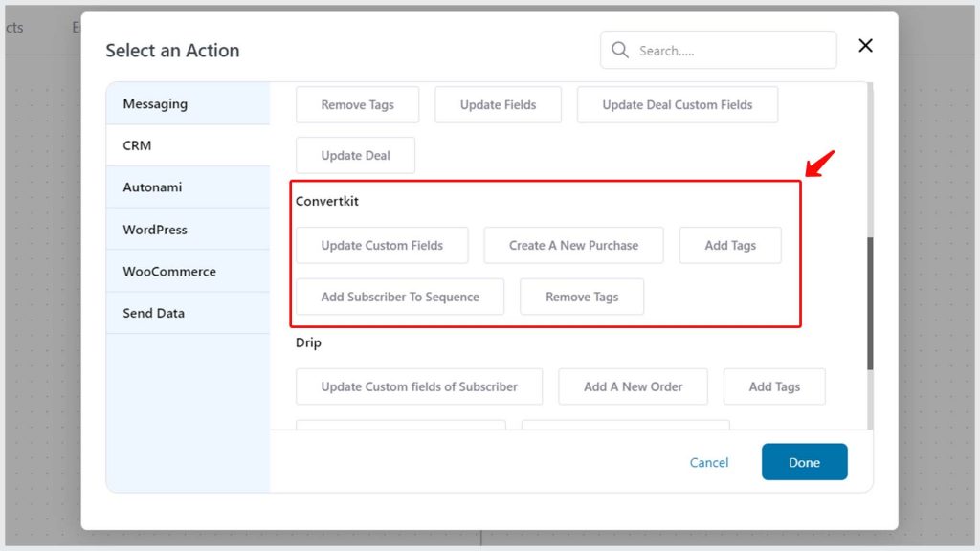Choose the Add A New Order action
The image size is (980, 551).
click(633, 387)
